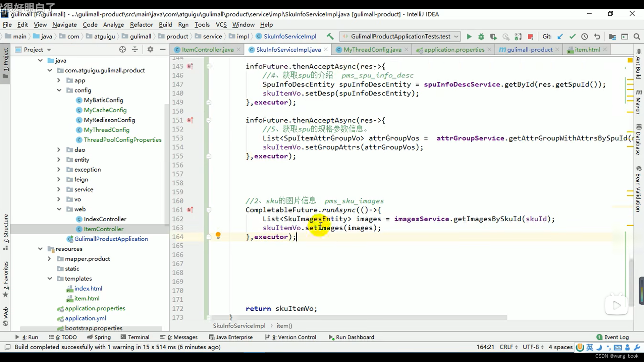Viewport: 644px width, 362px height.
Task: Click locate file crosshair icon in Project panel
Action: point(122,49)
